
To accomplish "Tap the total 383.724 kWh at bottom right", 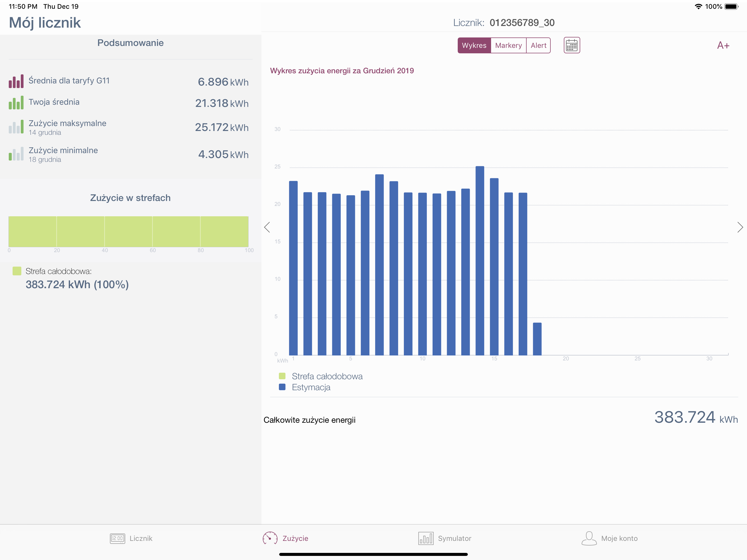I will [696, 418].
